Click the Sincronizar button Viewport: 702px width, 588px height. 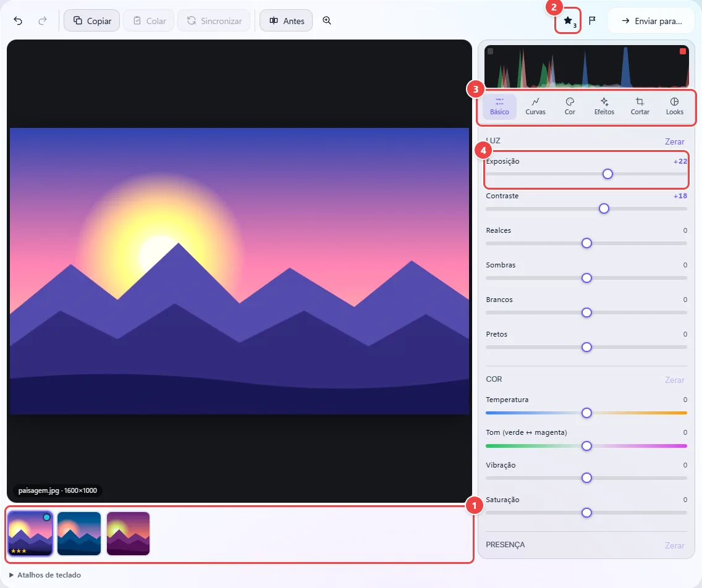tap(214, 20)
